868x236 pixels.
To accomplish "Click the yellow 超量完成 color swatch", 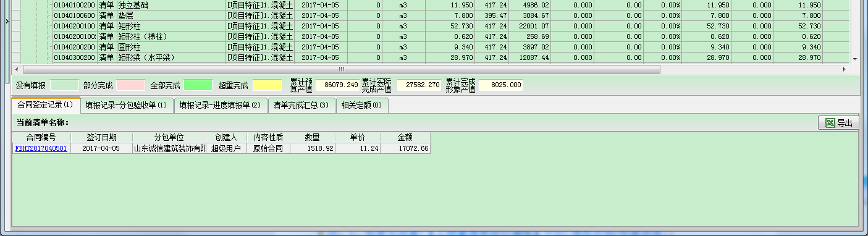I will click(267, 85).
